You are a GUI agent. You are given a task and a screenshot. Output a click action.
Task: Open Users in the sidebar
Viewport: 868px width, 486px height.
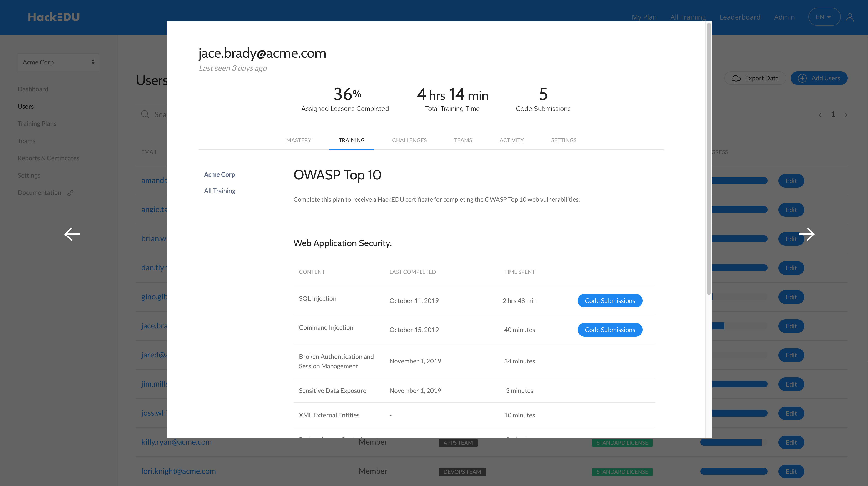tap(26, 106)
